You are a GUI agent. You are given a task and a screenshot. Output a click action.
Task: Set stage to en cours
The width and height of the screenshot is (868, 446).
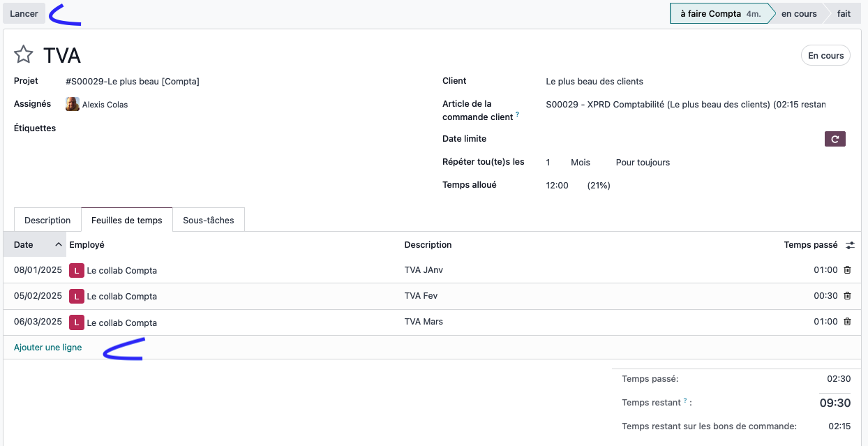coord(799,14)
